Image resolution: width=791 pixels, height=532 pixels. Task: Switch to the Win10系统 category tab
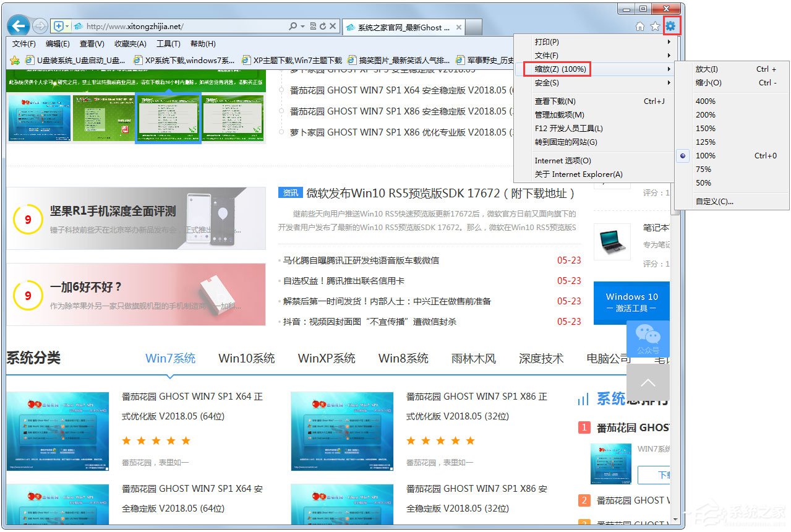click(246, 358)
